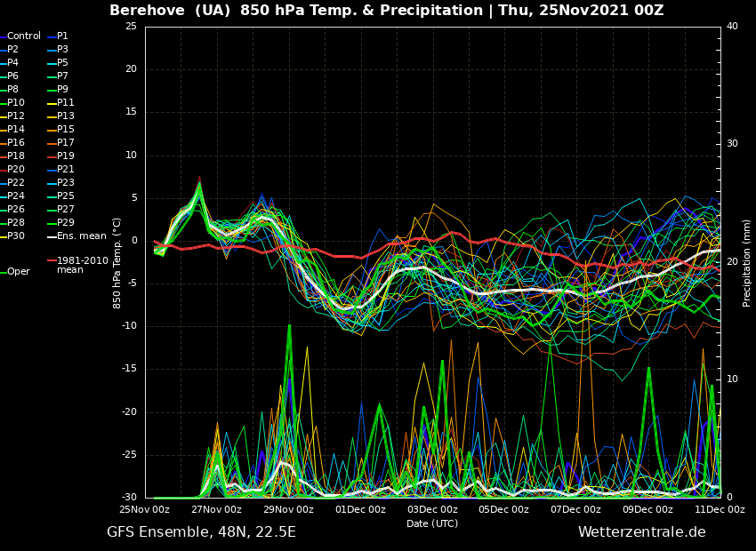Select the 01Dec 00z date tick
The image size is (756, 551).
(x=360, y=510)
